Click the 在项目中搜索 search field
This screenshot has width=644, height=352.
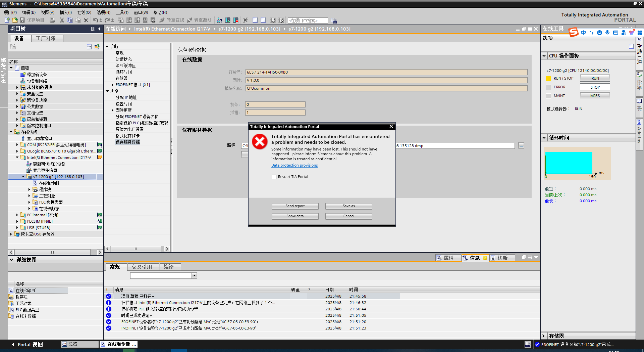308,20
